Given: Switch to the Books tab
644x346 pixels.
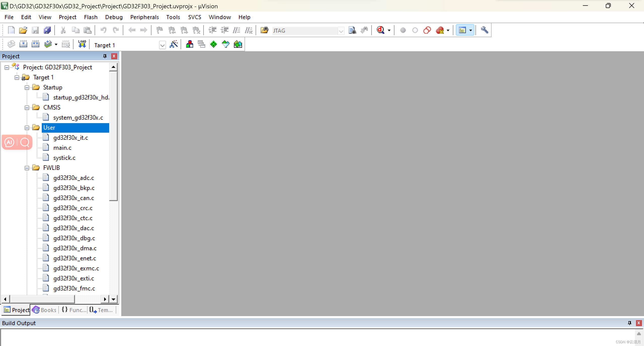Looking at the screenshot, I should click(x=44, y=310).
